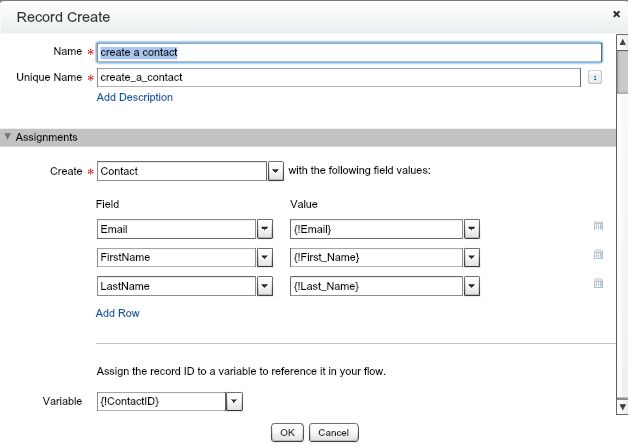Open the {!Email} value dropdown

[471, 229]
